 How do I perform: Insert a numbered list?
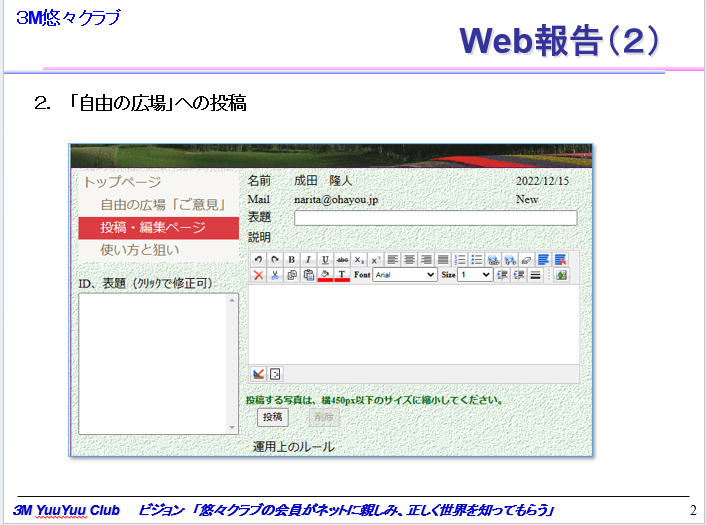click(460, 259)
